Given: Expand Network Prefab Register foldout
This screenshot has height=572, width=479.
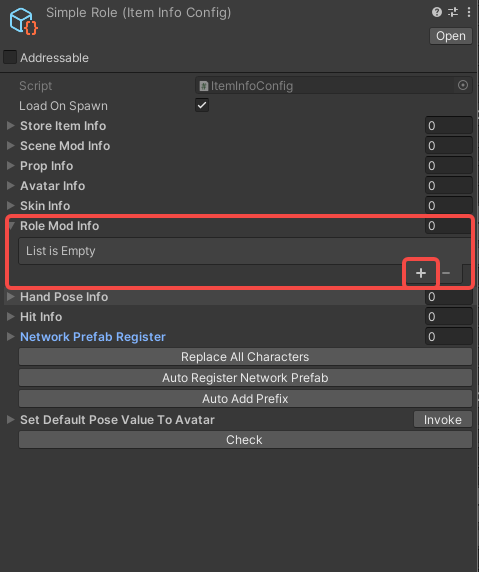Looking at the screenshot, I should (11, 336).
